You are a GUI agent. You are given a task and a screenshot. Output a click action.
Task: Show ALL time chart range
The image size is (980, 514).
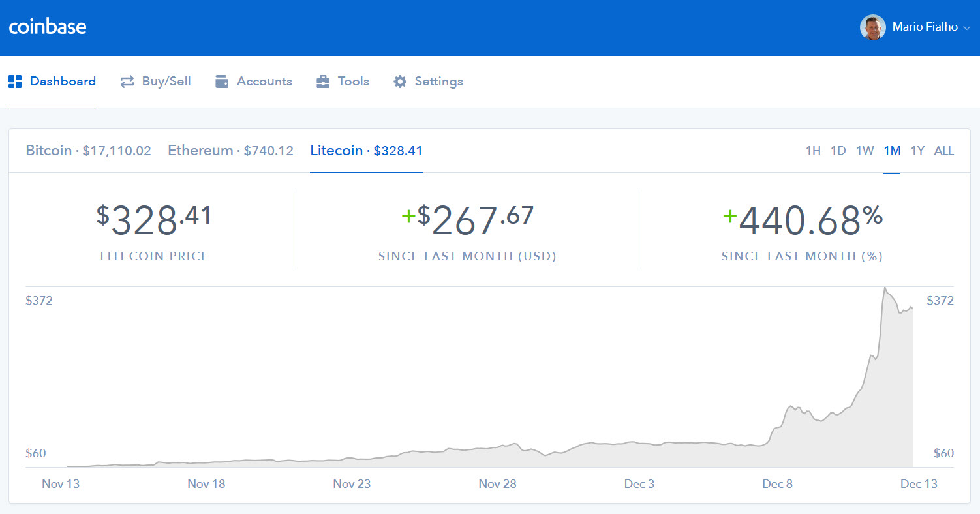944,151
